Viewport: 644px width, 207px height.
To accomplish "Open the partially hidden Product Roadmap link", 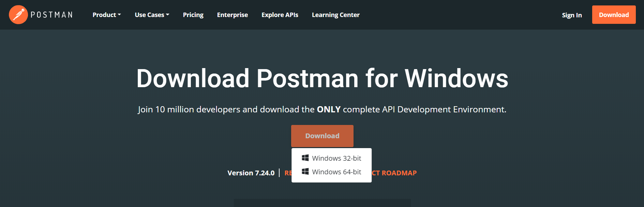I will [x=394, y=173].
